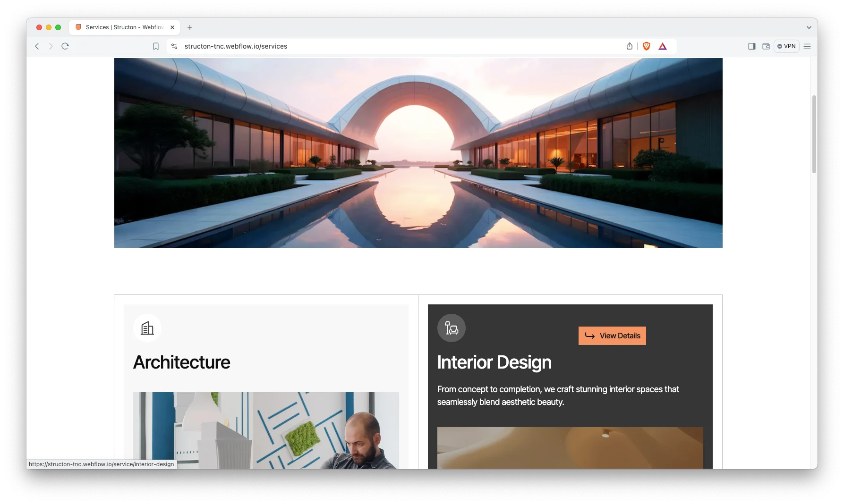This screenshot has height=504, width=844.
Task: Click the browser forward arrow
Action: pyautogui.click(x=51, y=46)
